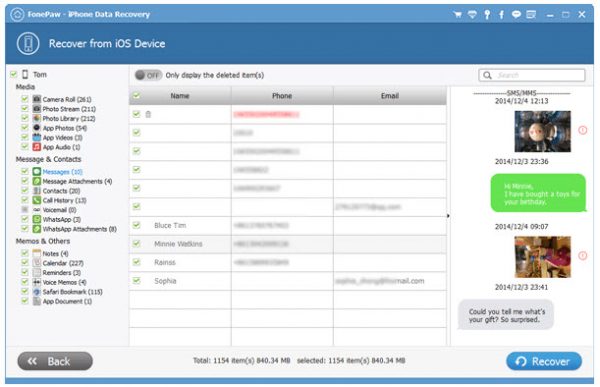Click the Search input field
600x387 pixels.
(532, 75)
